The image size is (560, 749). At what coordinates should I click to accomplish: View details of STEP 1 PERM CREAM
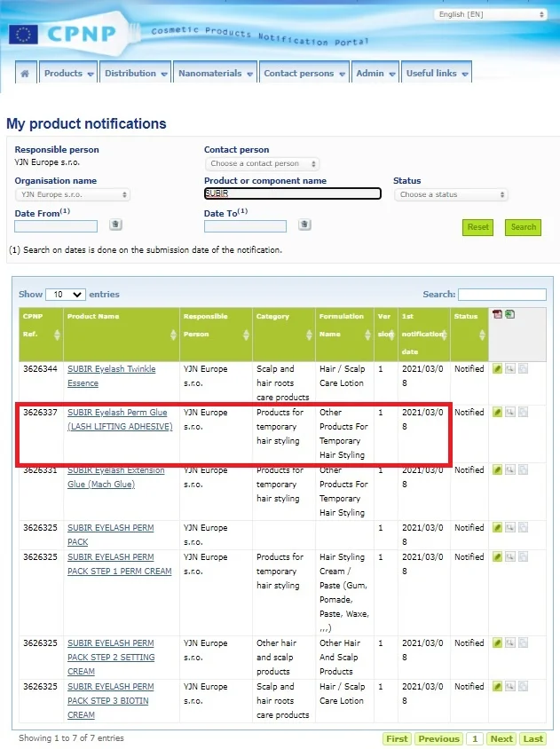(510, 557)
